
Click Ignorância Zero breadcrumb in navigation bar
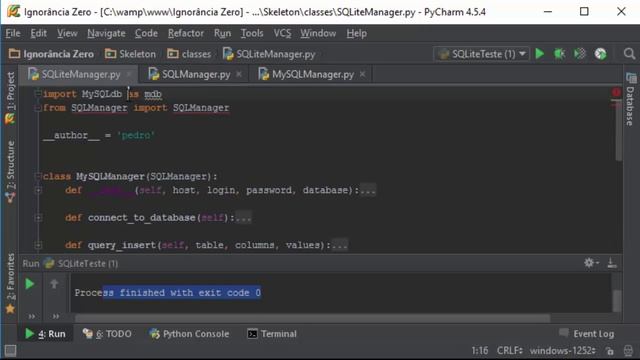(51, 54)
